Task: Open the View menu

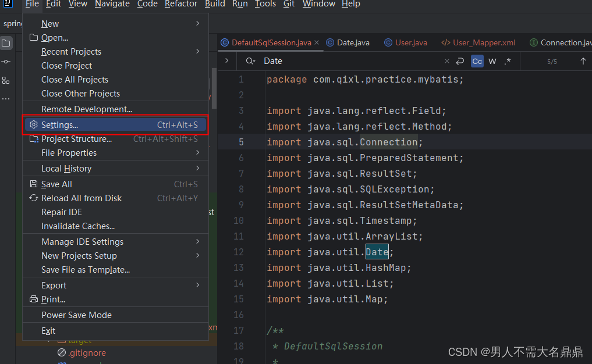Action: [x=78, y=4]
